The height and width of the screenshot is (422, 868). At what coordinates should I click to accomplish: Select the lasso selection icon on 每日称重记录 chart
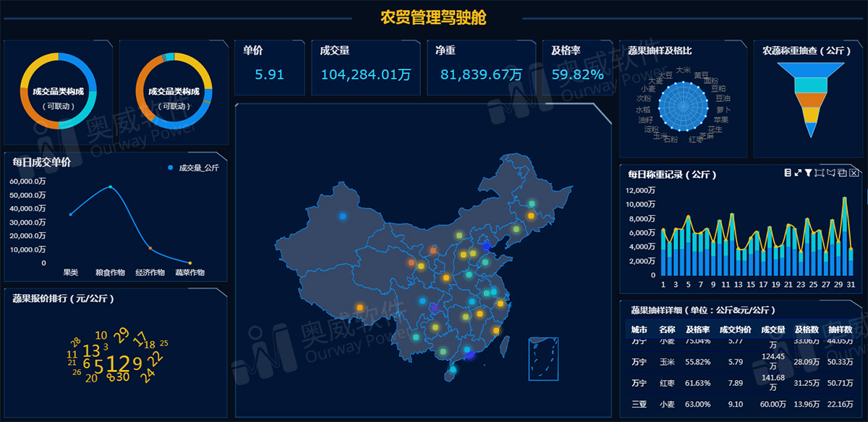point(830,173)
